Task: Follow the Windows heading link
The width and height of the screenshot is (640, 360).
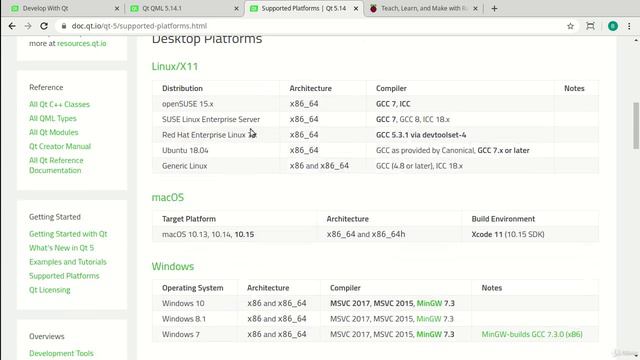Action: [x=173, y=266]
